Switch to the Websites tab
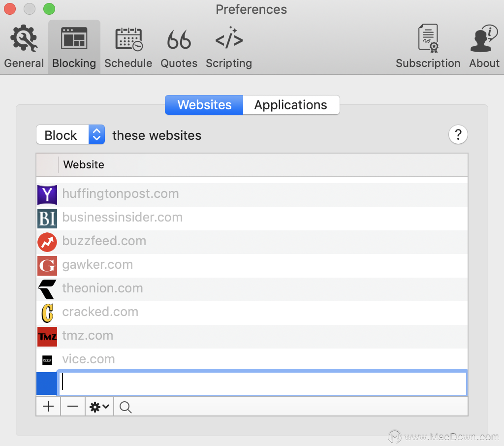This screenshot has width=504, height=446. click(x=204, y=105)
